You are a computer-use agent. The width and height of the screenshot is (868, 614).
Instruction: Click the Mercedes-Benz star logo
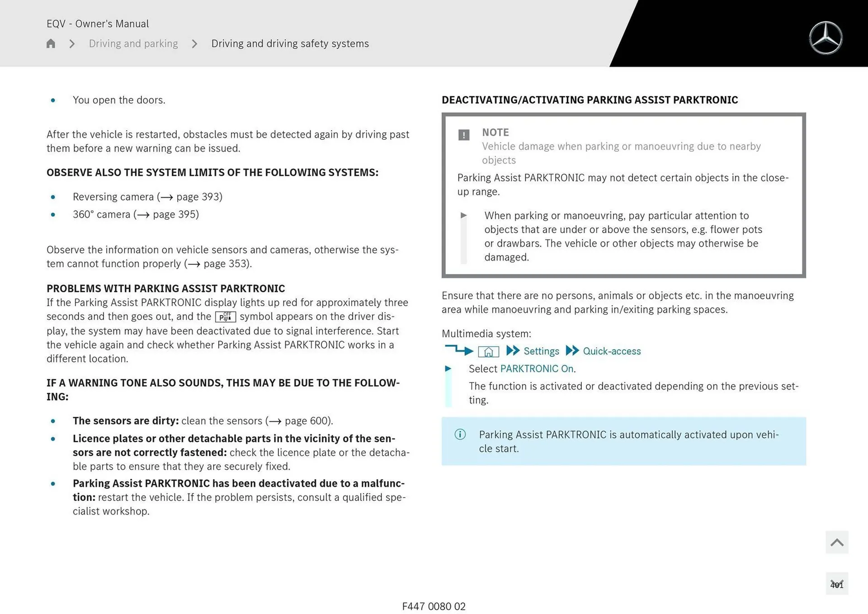pos(826,38)
